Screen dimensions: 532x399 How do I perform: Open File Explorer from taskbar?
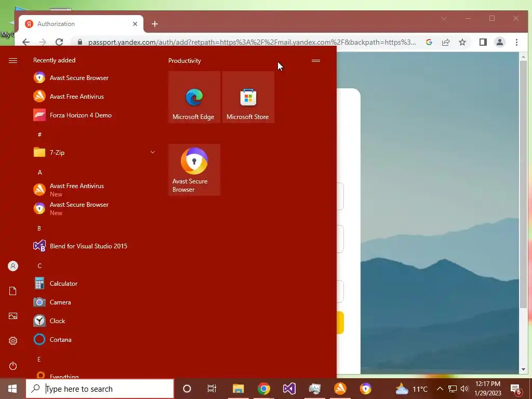point(238,389)
